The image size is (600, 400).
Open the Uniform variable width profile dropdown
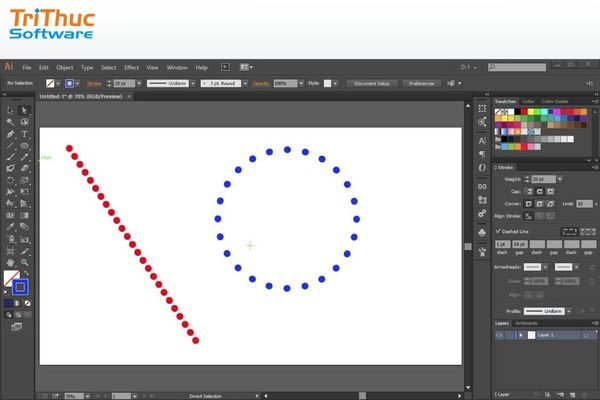193,83
